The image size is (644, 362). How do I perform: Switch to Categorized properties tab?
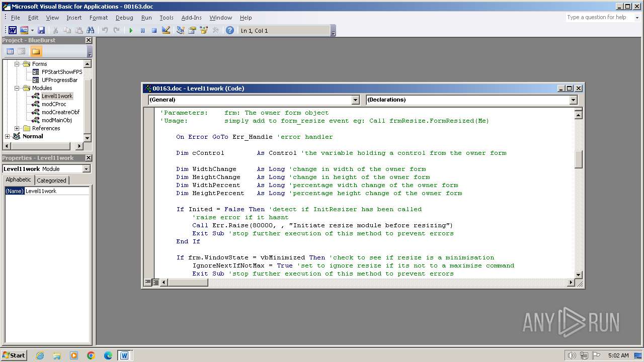[51, 180]
